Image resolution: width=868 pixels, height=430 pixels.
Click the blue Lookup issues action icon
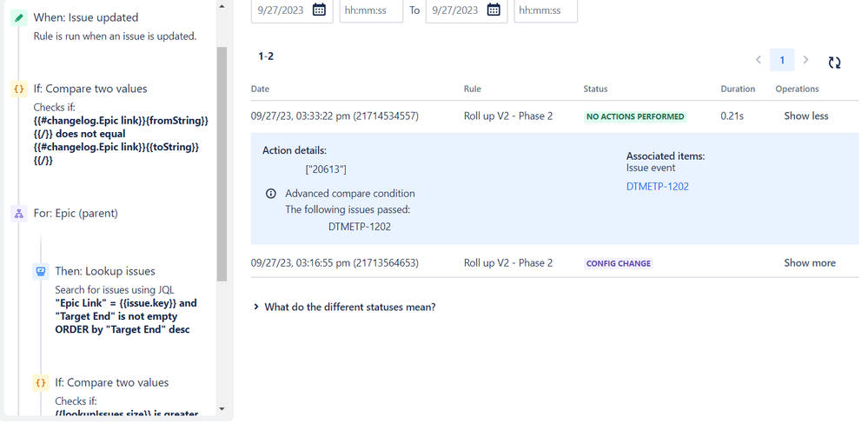click(41, 271)
